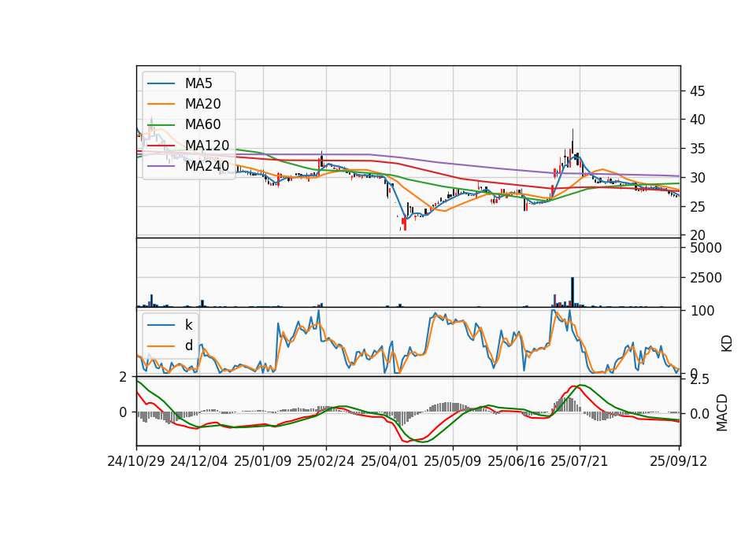This screenshot has width=756, height=543.
Task: Click the 2500 volume axis tick label
Action: pyautogui.click(x=706, y=278)
